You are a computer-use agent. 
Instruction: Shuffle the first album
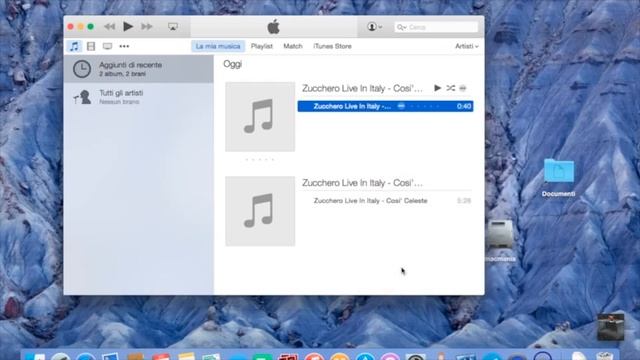(x=451, y=88)
